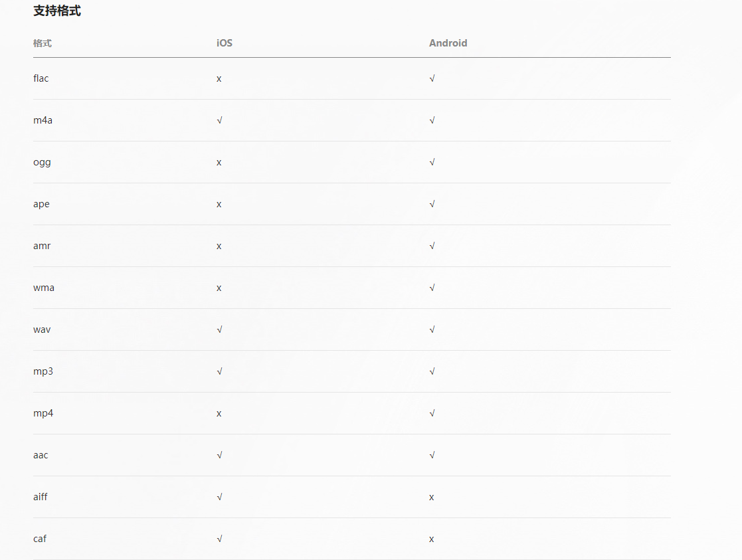
Task: Select the Android check mark for amr
Action: tap(432, 246)
